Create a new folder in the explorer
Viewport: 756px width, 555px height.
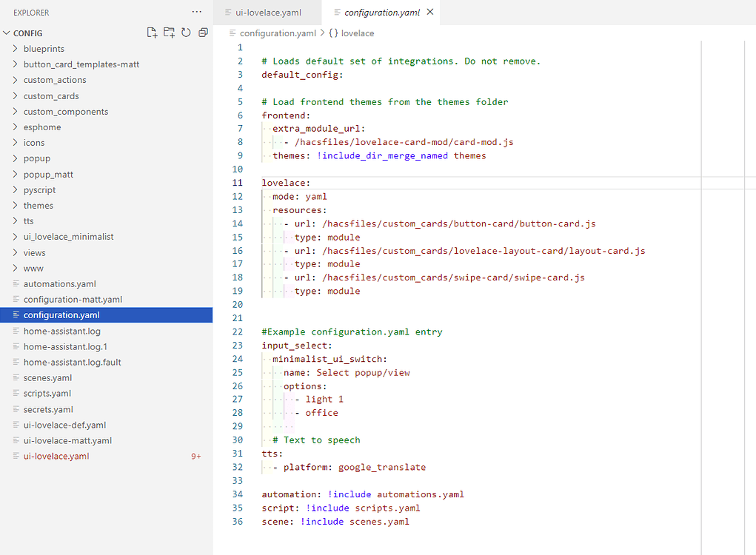click(x=169, y=33)
